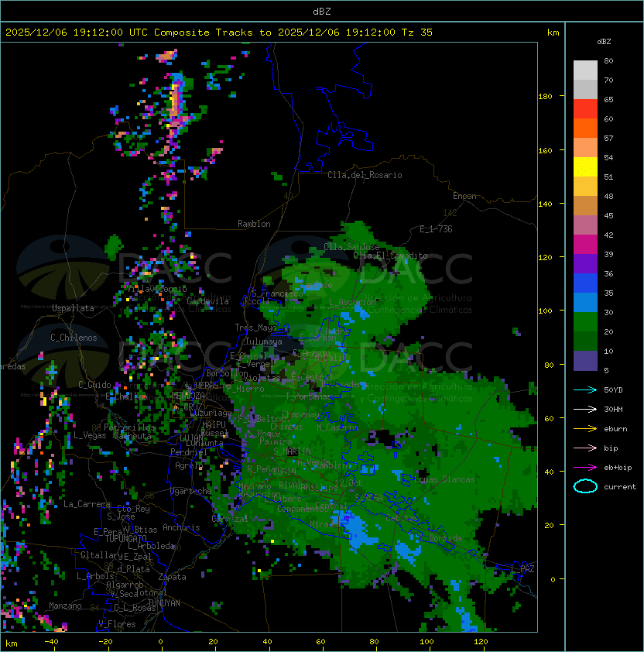Select the light gray swatch below 80 dBZ
This screenshot has width=644, height=652.
pos(585,70)
